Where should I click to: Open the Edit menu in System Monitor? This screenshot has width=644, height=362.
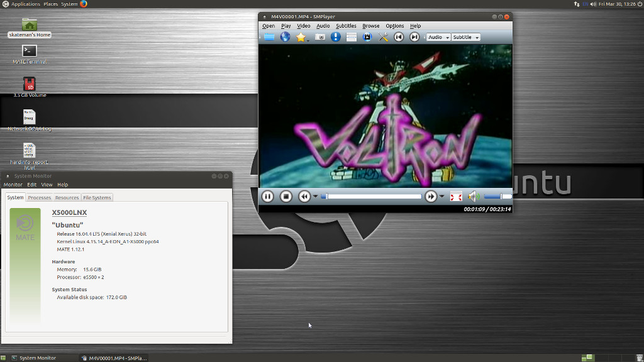point(31,185)
